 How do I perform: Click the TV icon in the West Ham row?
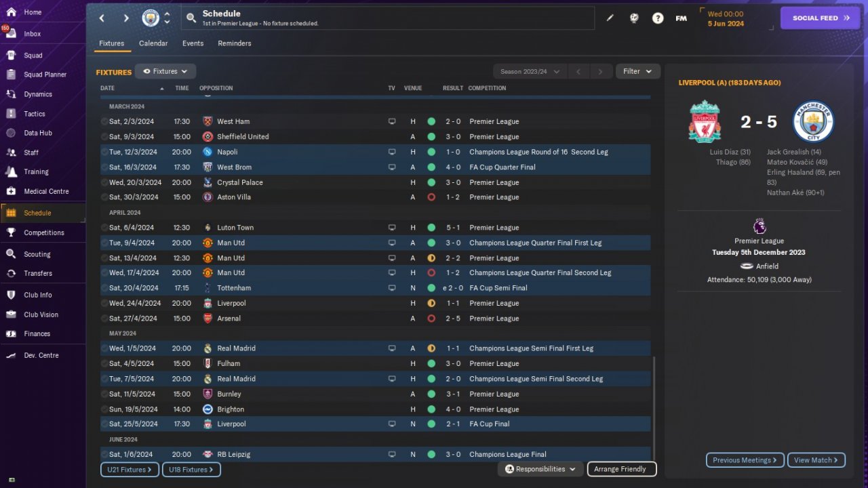point(391,121)
